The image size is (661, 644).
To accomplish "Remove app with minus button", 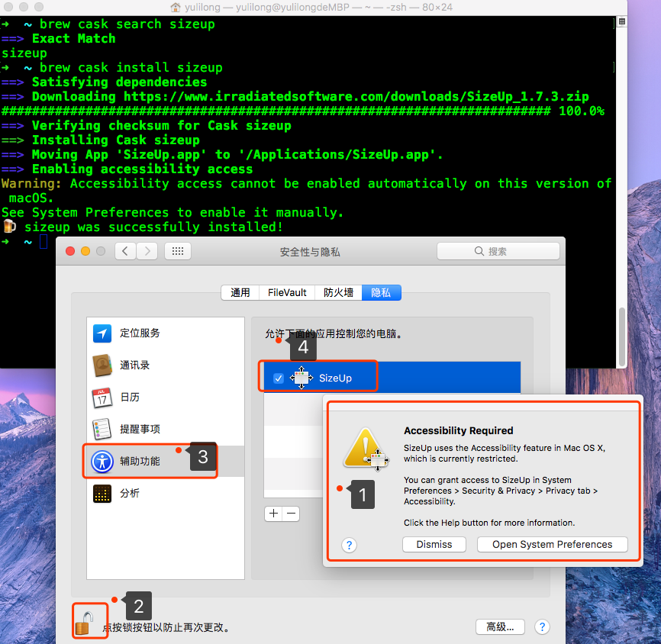I will coord(291,514).
